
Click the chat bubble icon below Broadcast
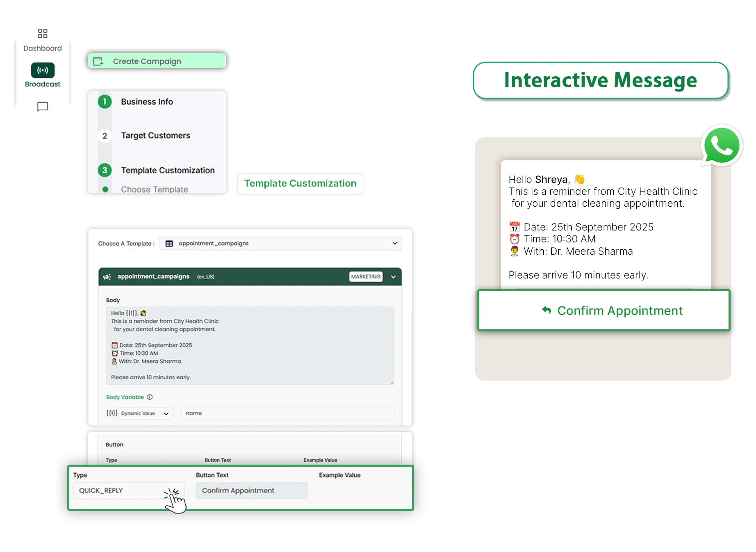point(42,107)
